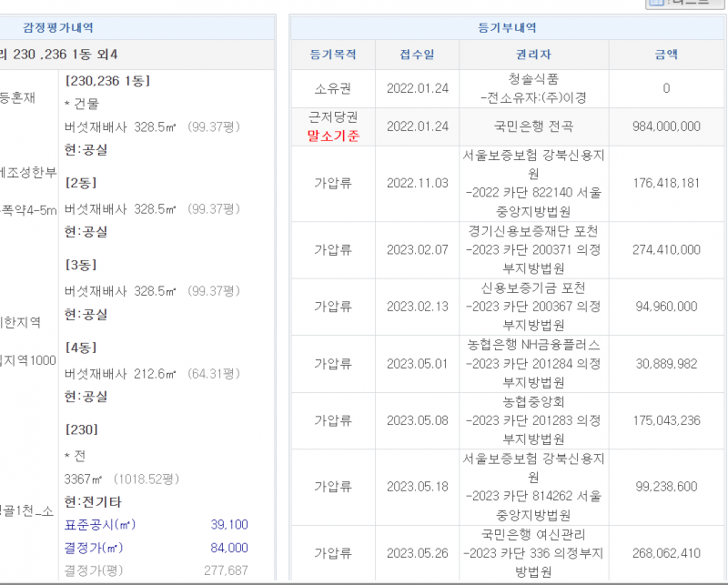
Task: Select the 등기부내역 panel header
Action: pos(507,28)
